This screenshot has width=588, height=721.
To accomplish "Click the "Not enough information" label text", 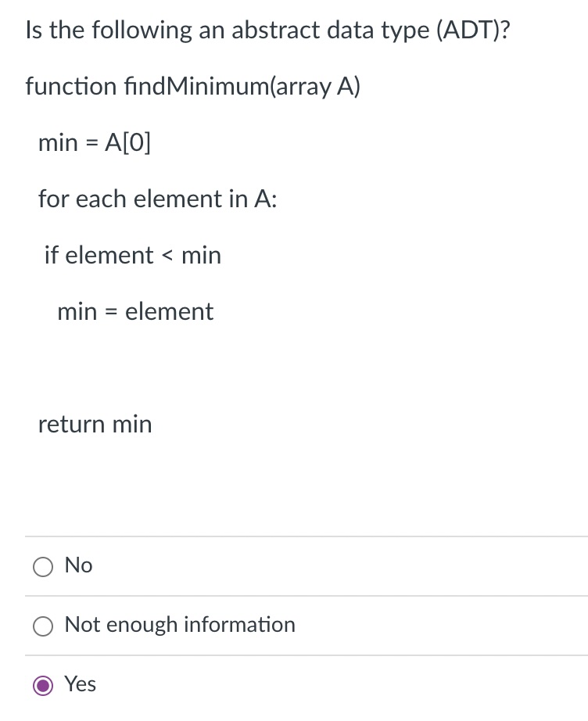I will (181, 625).
